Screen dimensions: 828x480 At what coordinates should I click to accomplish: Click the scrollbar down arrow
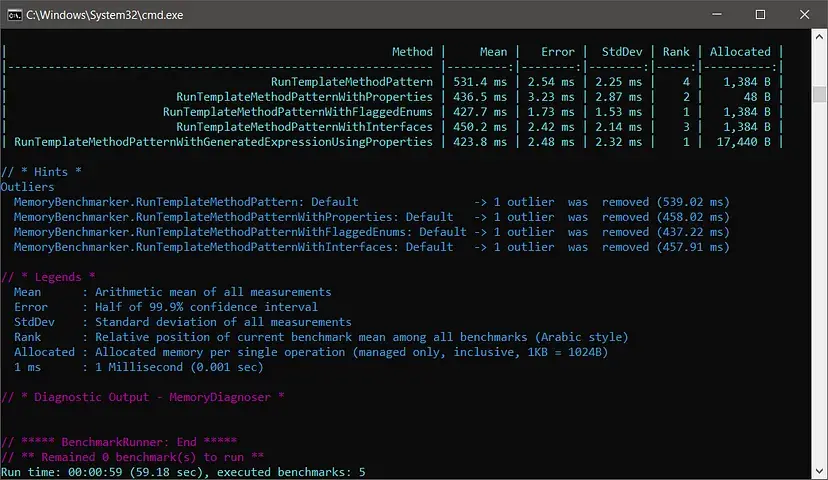point(819,471)
